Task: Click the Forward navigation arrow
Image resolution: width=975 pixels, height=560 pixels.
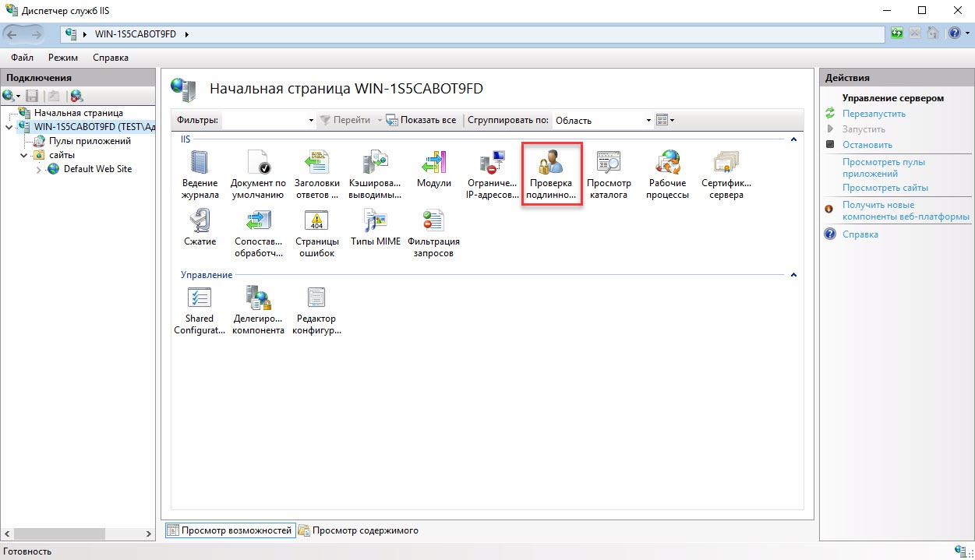Action: click(x=37, y=33)
